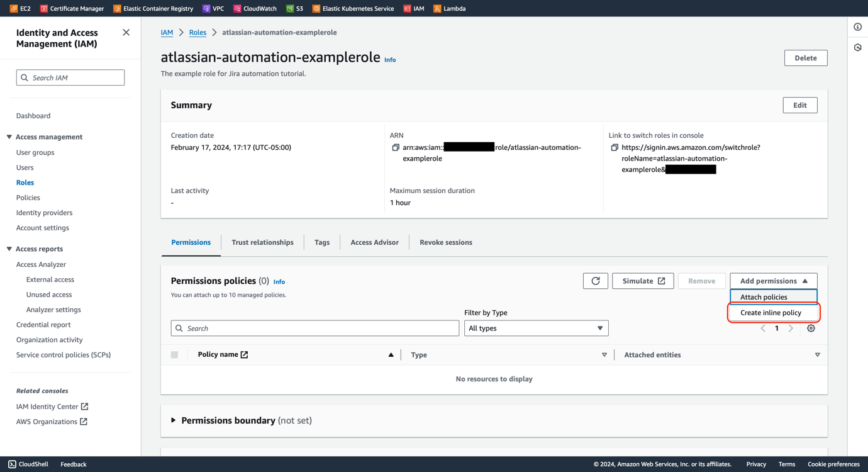Go to Roles breadcrumb link

click(x=198, y=32)
